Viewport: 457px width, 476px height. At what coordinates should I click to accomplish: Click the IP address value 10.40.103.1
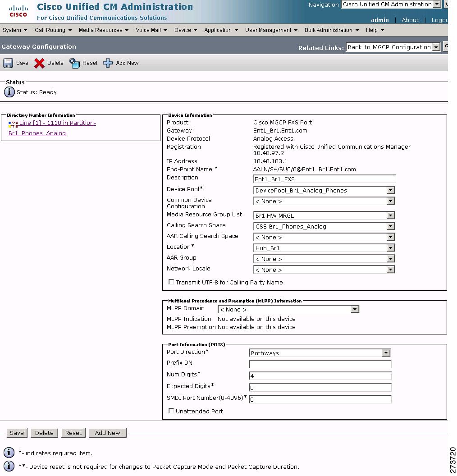click(270, 161)
